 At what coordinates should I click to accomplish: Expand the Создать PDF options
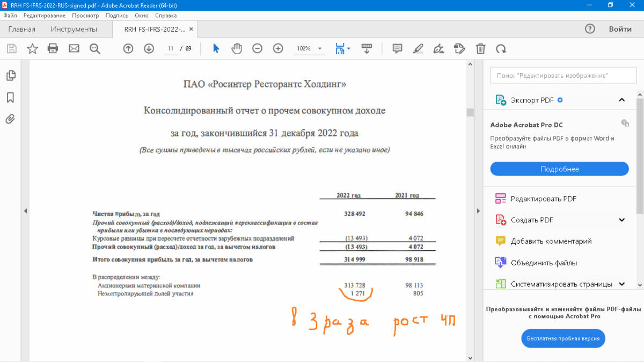click(622, 220)
